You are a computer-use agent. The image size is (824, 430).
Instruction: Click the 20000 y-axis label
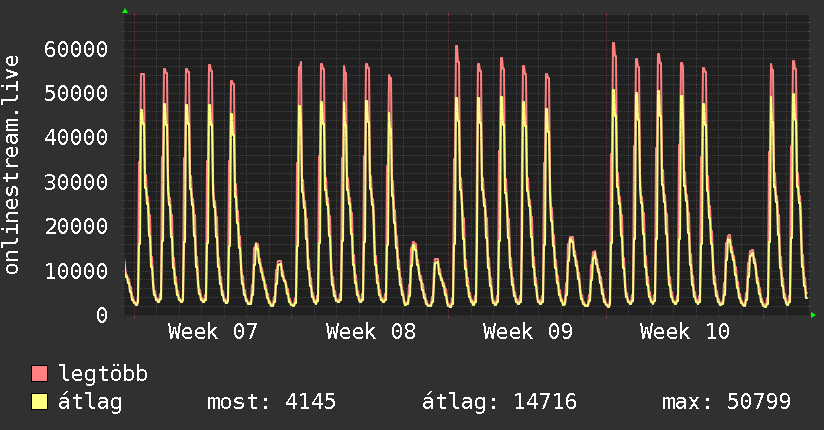click(76, 227)
